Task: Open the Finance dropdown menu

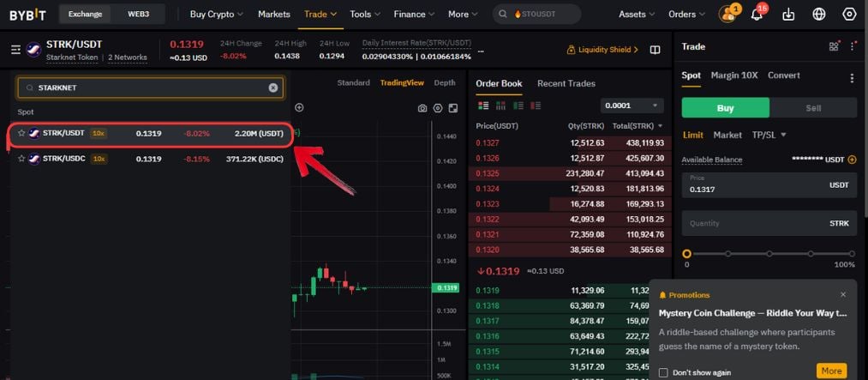Action: pyautogui.click(x=414, y=15)
